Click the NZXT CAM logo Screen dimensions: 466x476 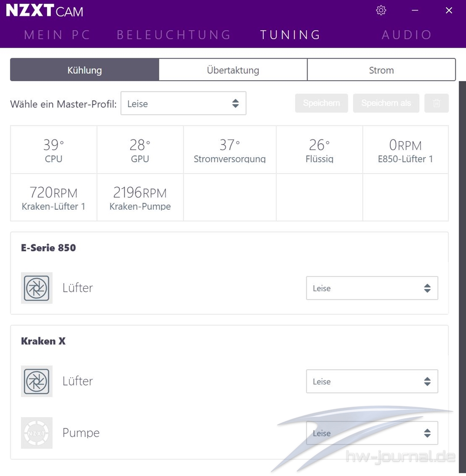point(45,11)
